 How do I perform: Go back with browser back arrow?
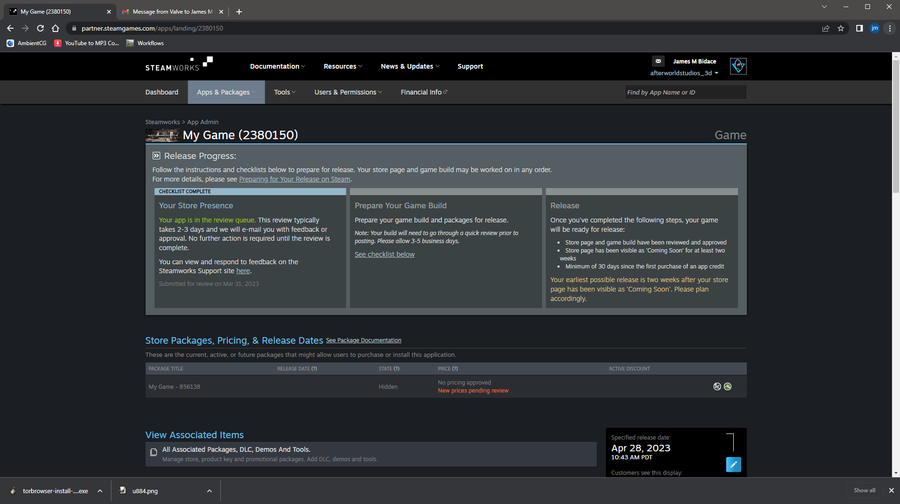click(10, 28)
